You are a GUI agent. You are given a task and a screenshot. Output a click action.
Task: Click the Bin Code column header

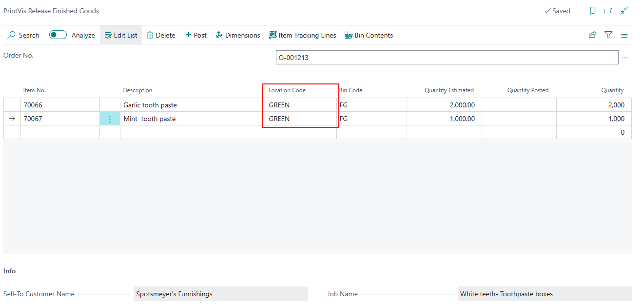point(351,90)
